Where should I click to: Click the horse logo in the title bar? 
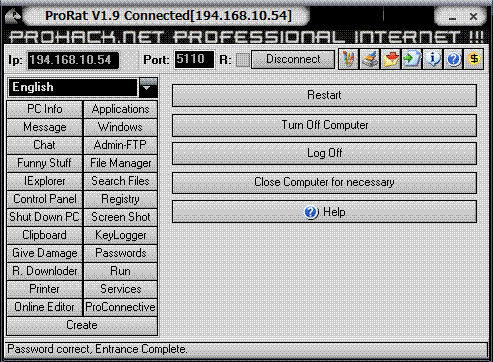click(x=13, y=16)
